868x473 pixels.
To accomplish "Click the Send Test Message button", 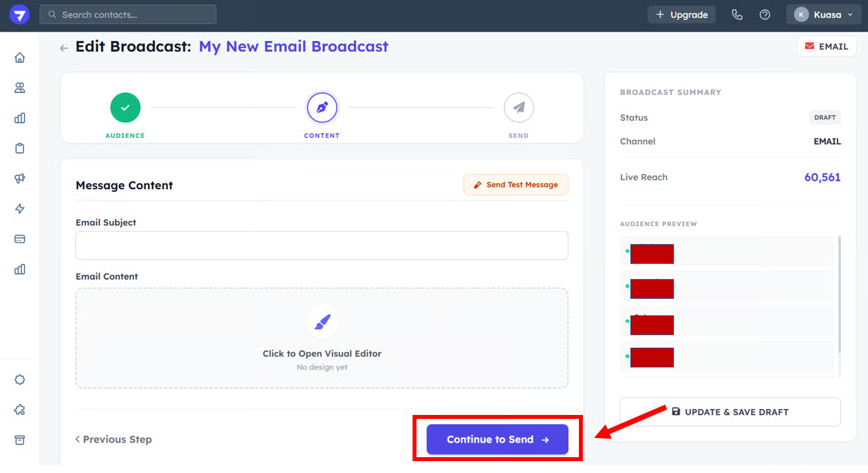I will 516,185.
